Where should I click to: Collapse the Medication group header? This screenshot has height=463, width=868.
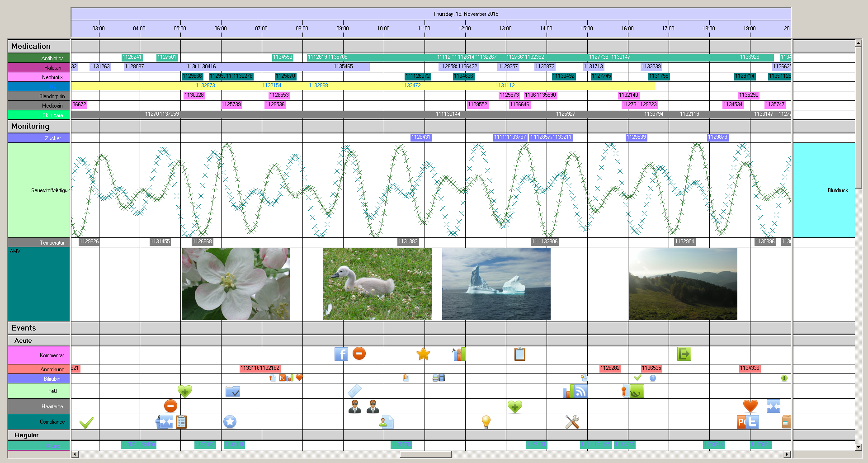(31, 46)
